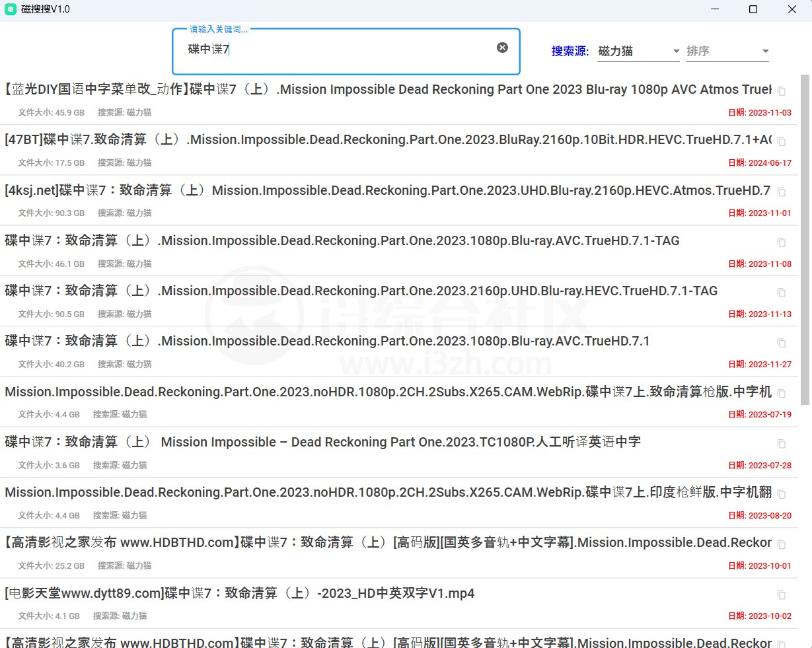Copy link for [4ksj.net]碟中谍7 result
Viewport: 812px width, 648px height.
pyautogui.click(x=782, y=192)
